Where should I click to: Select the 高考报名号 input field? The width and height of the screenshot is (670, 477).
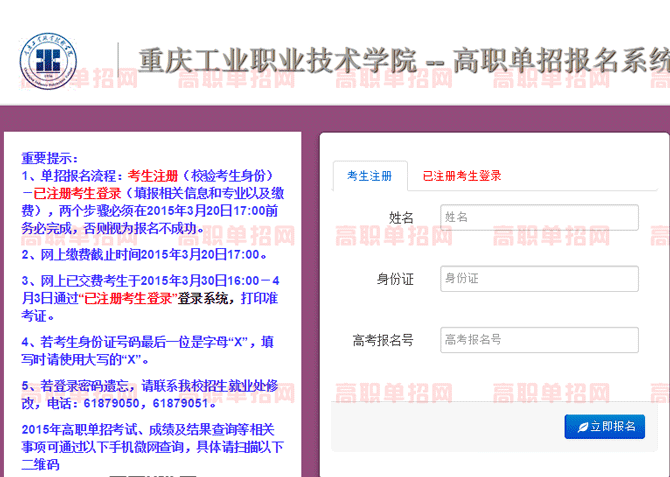539,340
